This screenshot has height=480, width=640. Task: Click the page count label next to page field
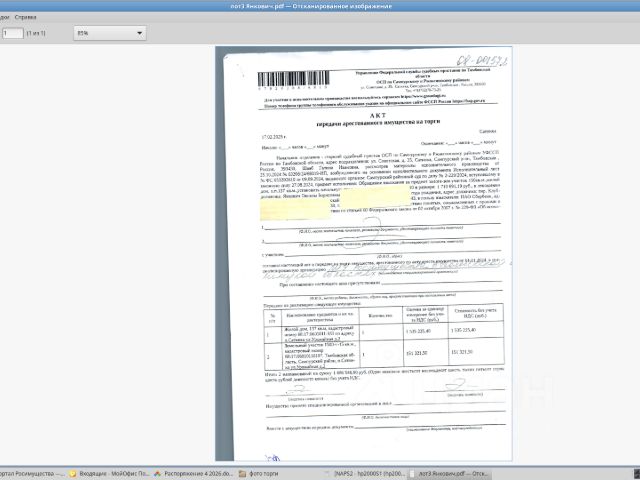point(36,33)
